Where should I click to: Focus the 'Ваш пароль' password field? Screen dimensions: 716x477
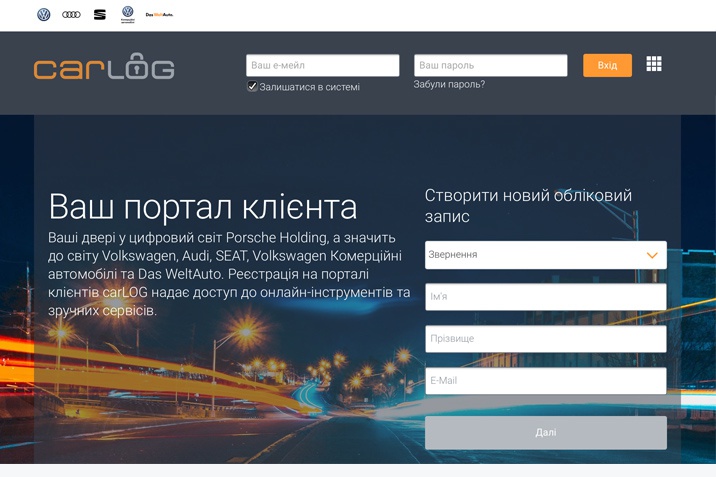(x=490, y=65)
